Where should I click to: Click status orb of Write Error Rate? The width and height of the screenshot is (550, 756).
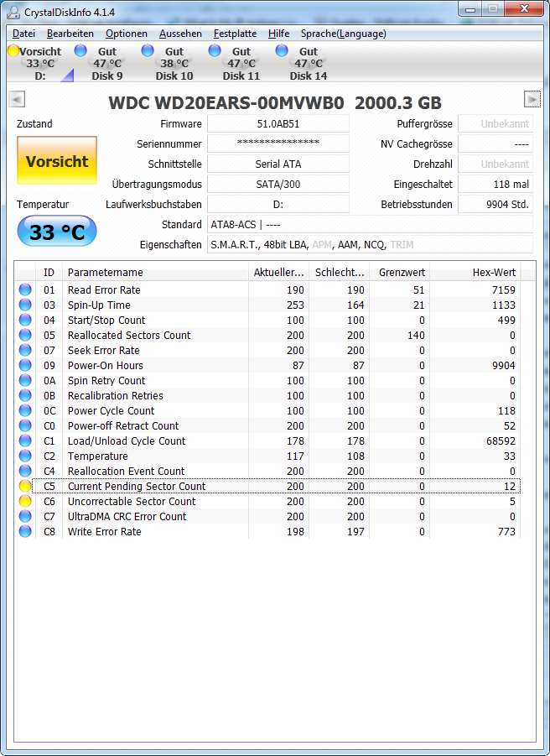click(25, 531)
